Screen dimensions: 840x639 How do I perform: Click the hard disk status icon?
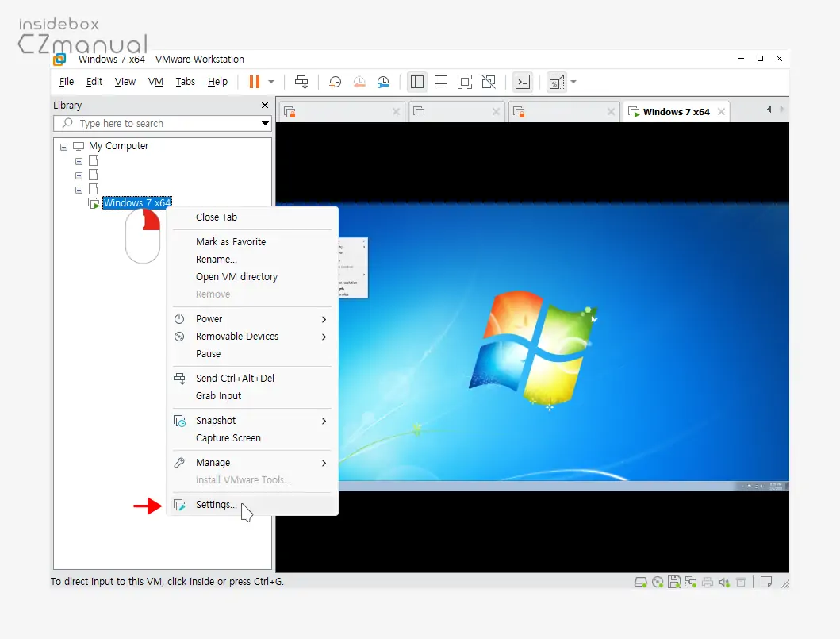(x=641, y=582)
